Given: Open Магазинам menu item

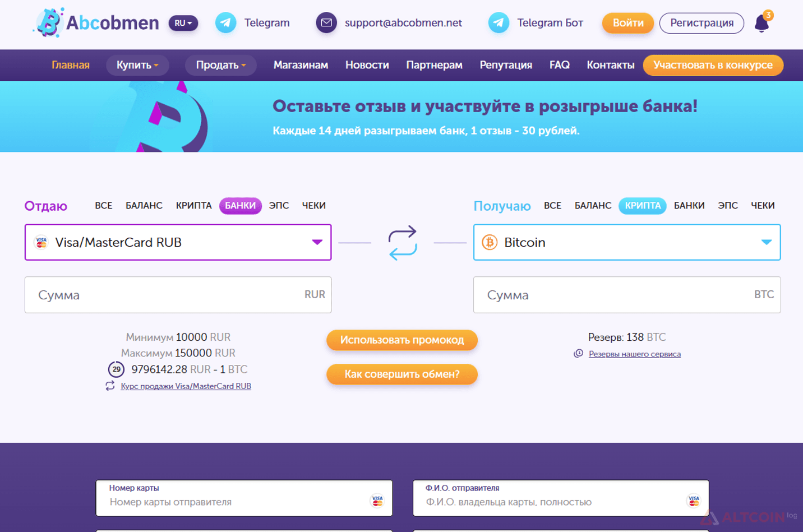Looking at the screenshot, I should (301, 65).
